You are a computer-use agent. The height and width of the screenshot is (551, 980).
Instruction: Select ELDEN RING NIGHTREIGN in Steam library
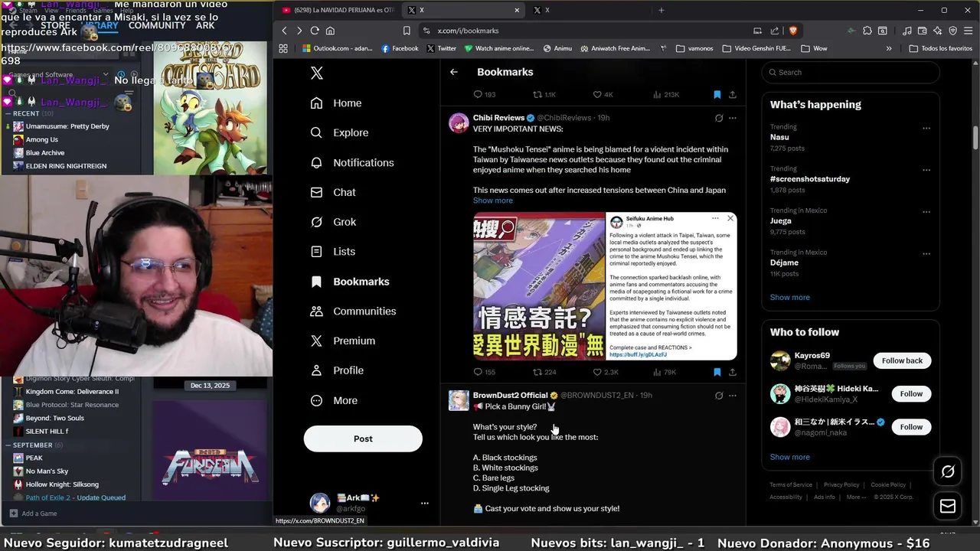pos(66,166)
